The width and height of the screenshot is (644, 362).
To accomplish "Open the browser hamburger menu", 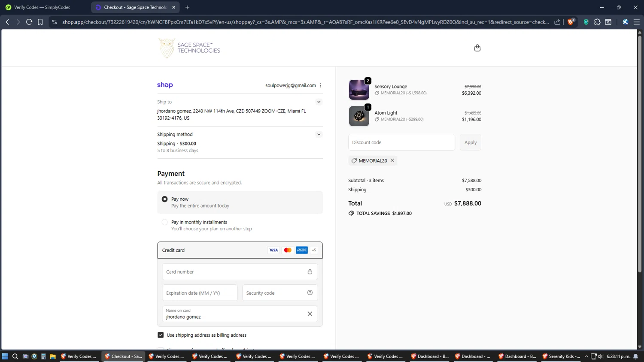I will point(637,22).
